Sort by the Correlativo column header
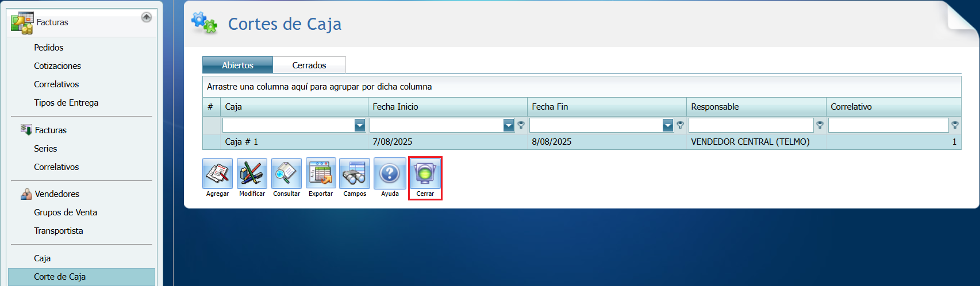 pos(894,107)
